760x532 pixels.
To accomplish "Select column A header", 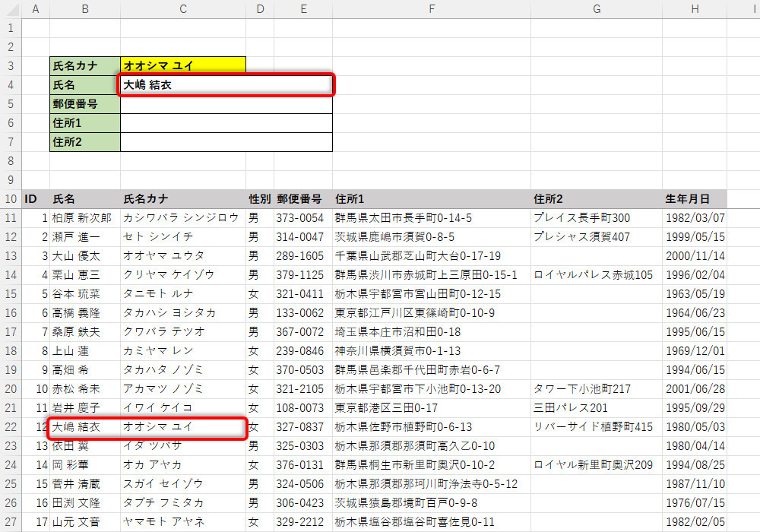I will click(x=36, y=9).
